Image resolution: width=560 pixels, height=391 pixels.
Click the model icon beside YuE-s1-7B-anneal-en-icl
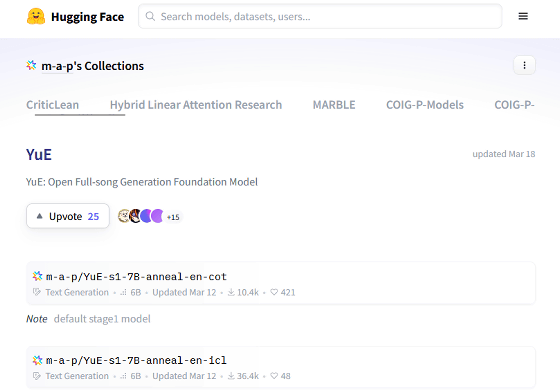click(38, 360)
